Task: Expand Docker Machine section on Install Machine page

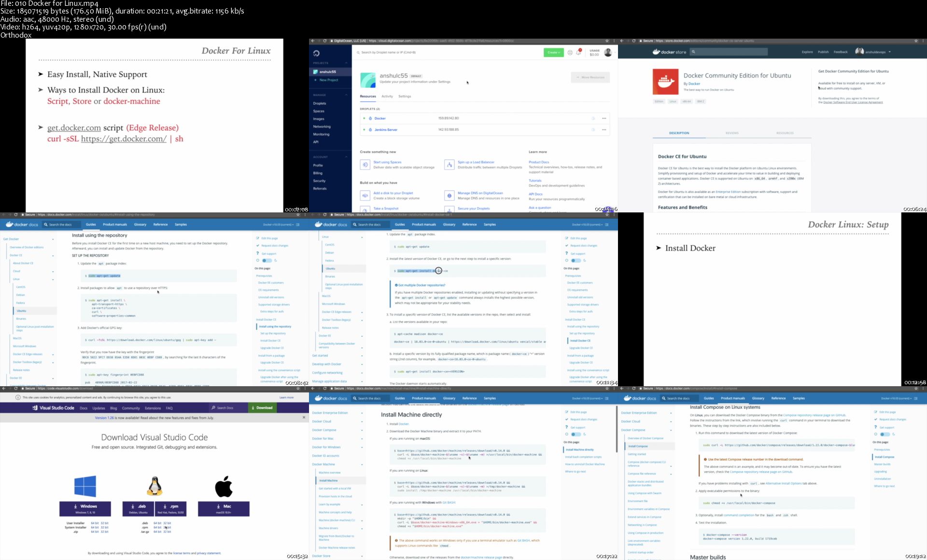Action: tap(362, 464)
